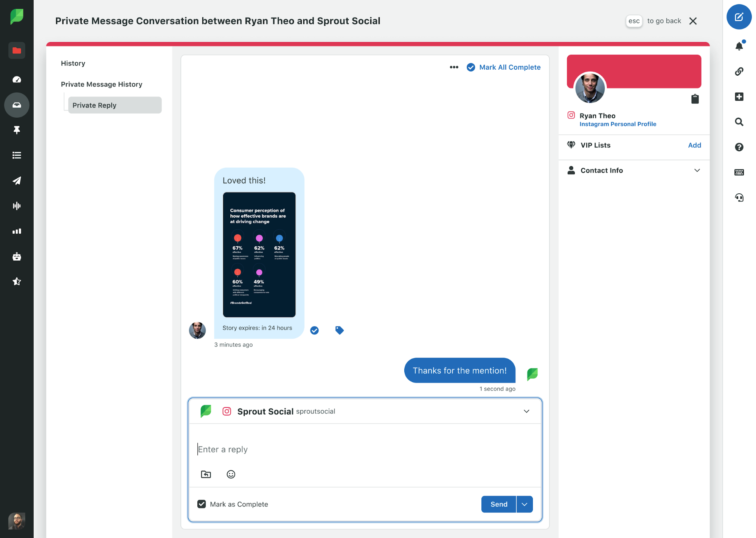Image resolution: width=756 pixels, height=538 pixels.
Task: Click 'Story expires: in 24 hours' text
Action: [257, 328]
